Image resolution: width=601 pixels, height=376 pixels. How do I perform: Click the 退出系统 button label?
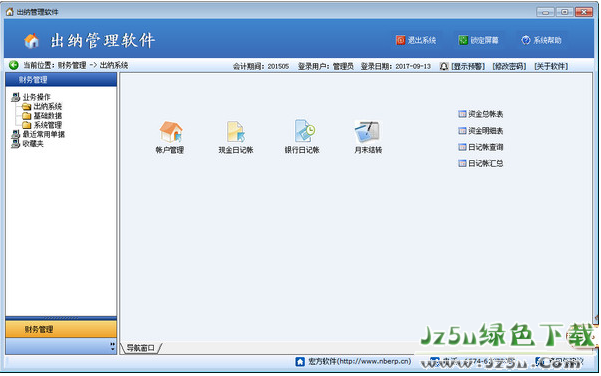(422, 40)
